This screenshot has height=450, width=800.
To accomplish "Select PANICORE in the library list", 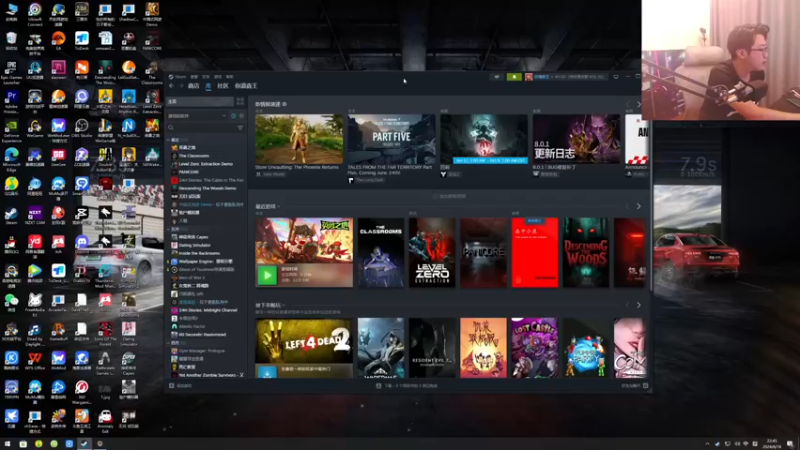I will click(188, 172).
